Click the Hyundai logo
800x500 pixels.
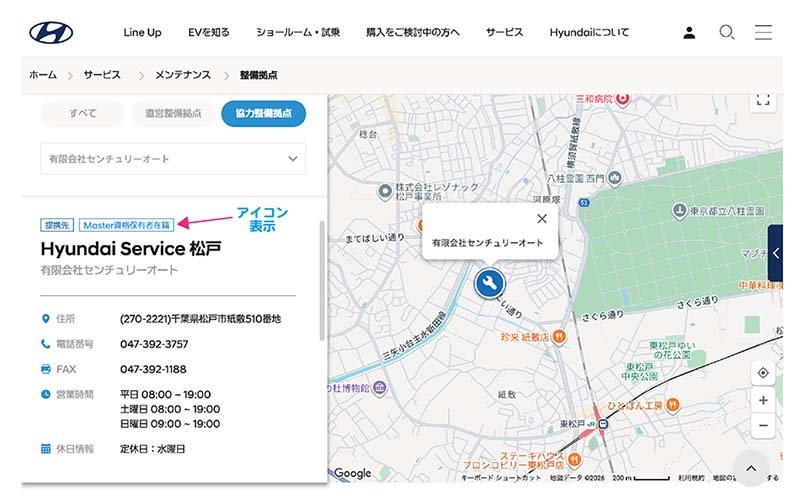pyautogui.click(x=51, y=33)
